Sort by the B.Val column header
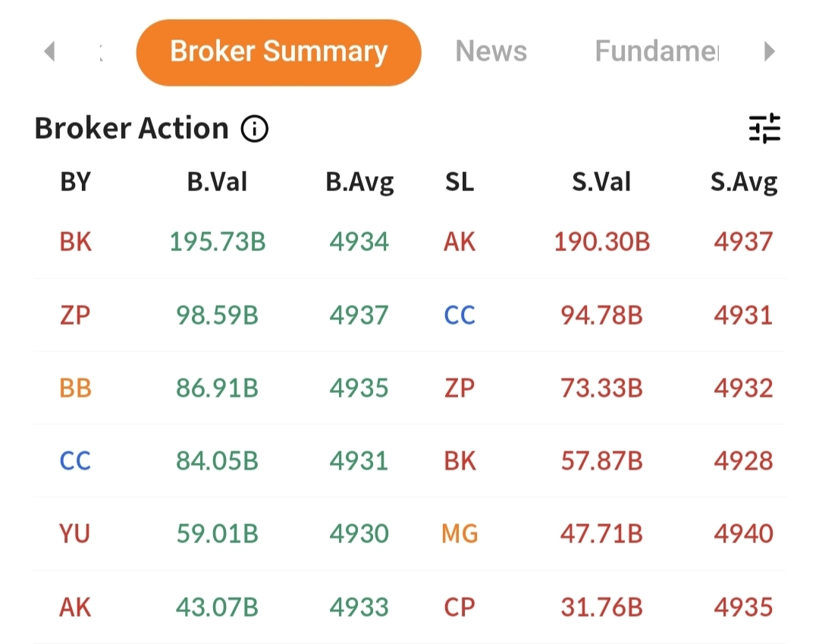 (x=217, y=181)
